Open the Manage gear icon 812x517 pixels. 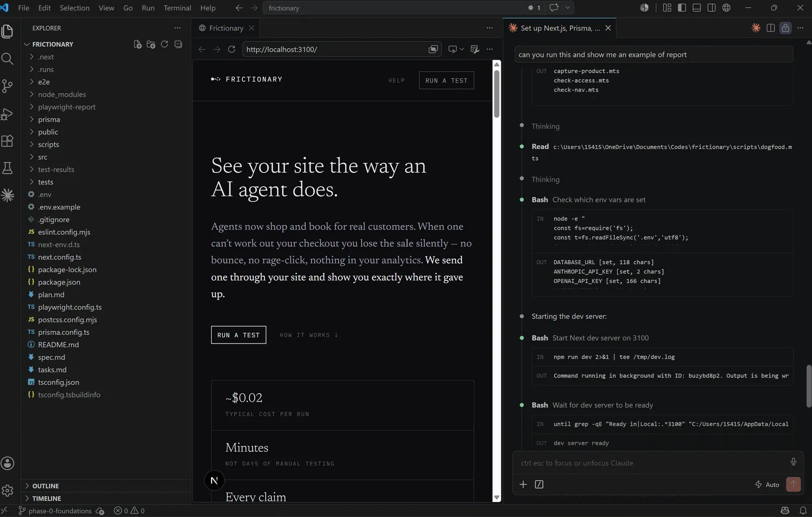(x=8, y=490)
